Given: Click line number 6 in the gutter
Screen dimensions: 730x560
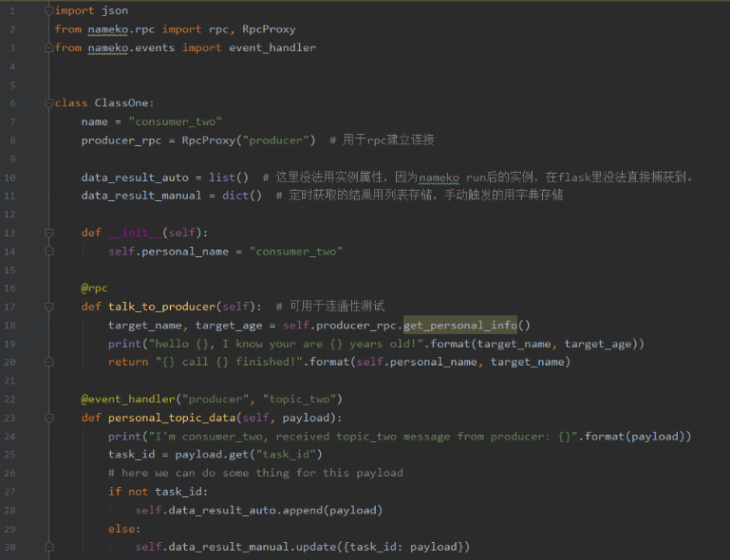Looking at the screenshot, I should [12, 103].
